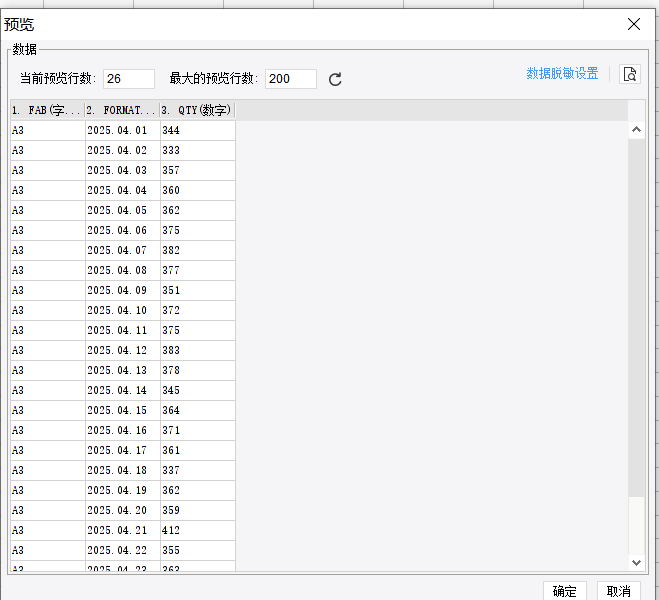The height and width of the screenshot is (600, 659).
Task: Open the preview document search icon
Action: [630, 74]
